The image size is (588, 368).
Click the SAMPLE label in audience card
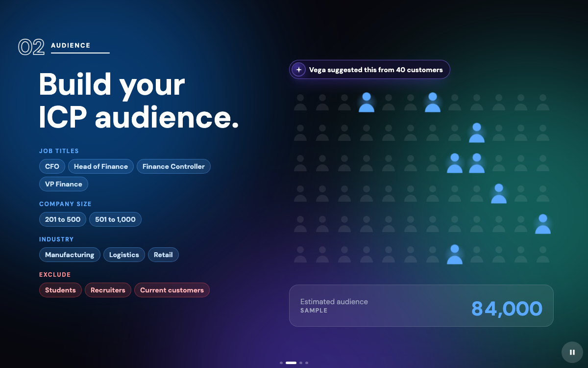[314, 311]
